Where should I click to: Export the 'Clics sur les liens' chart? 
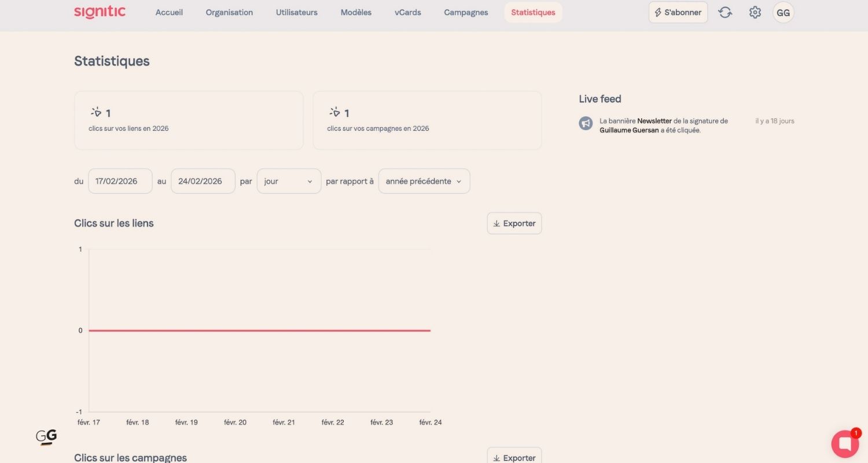[514, 223]
